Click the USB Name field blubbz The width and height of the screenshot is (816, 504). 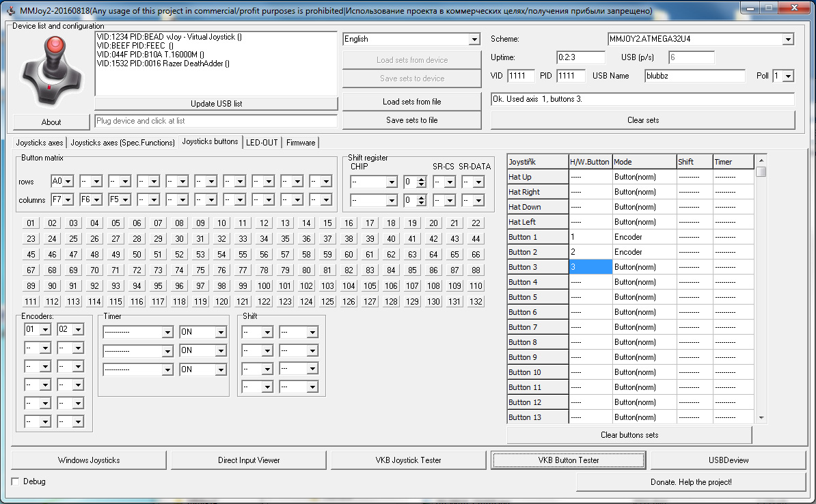(x=695, y=76)
